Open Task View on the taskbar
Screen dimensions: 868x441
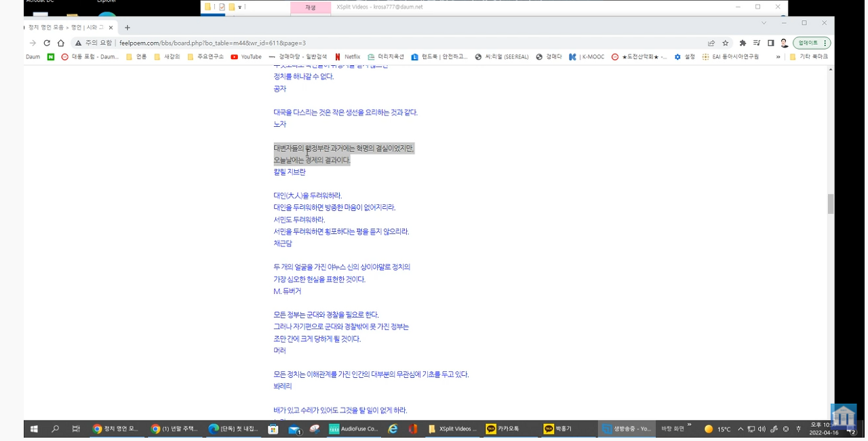pos(76,429)
